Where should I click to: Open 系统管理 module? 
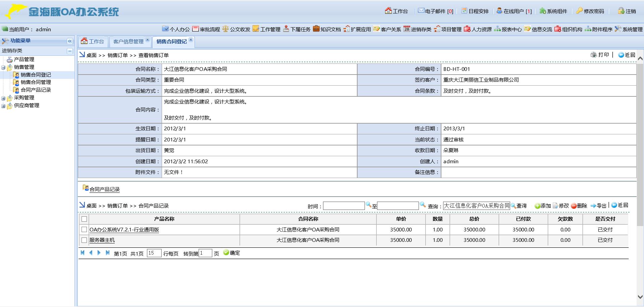[629, 29]
